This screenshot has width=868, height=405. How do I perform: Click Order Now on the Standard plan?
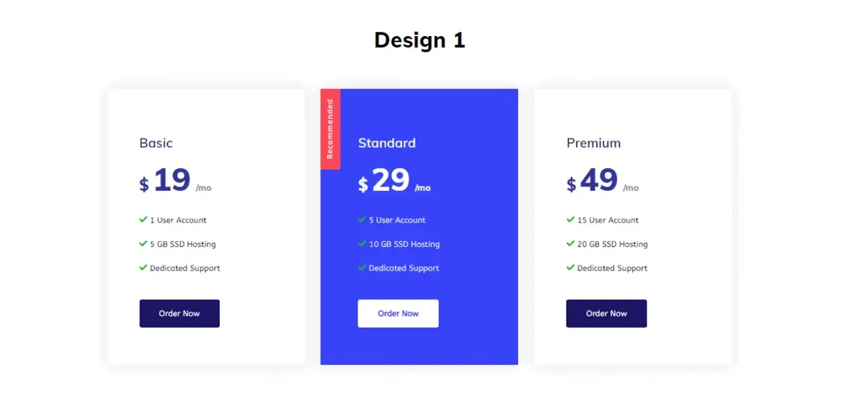[398, 313]
